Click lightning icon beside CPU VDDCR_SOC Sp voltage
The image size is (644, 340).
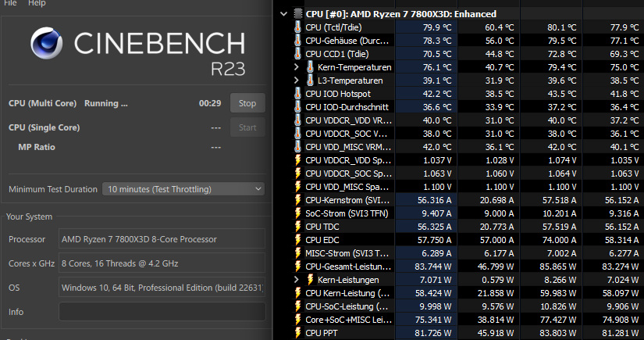(x=297, y=173)
